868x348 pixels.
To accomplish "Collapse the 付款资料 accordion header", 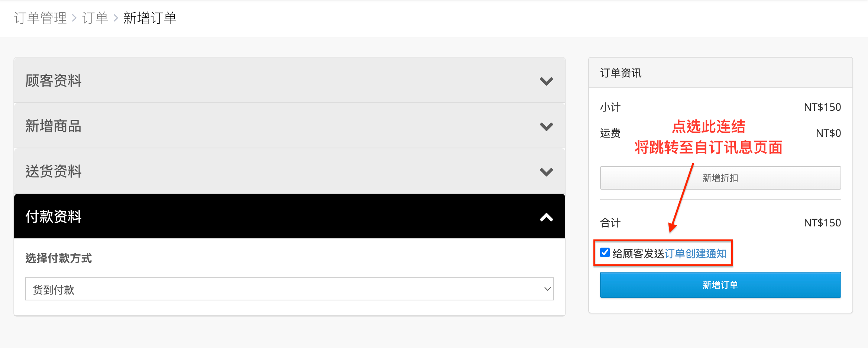I will (289, 216).
